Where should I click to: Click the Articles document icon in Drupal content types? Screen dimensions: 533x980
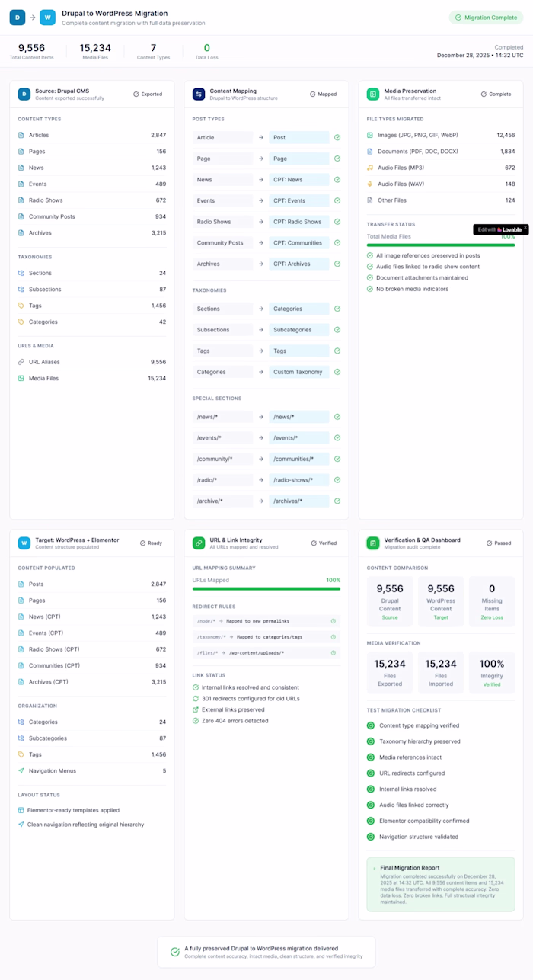pos(21,135)
